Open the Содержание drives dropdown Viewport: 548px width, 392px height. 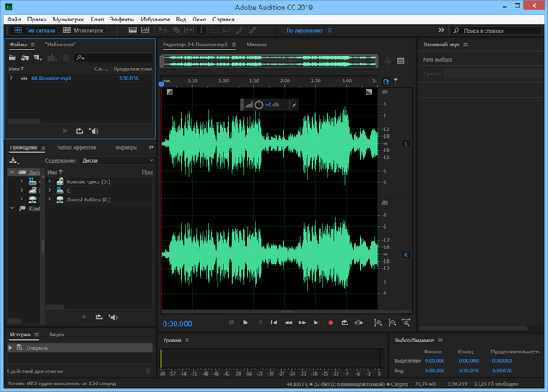click(117, 160)
